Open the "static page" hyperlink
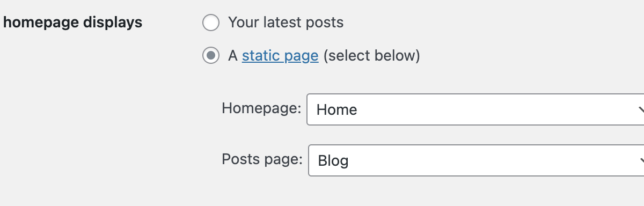Image resolution: width=644 pixels, height=206 pixels. click(280, 55)
